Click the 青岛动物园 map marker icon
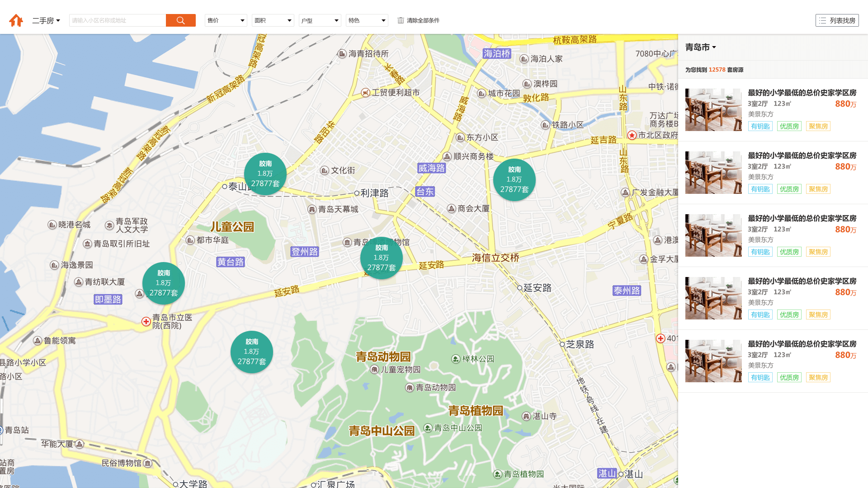This screenshot has width=868, height=488. (410, 388)
